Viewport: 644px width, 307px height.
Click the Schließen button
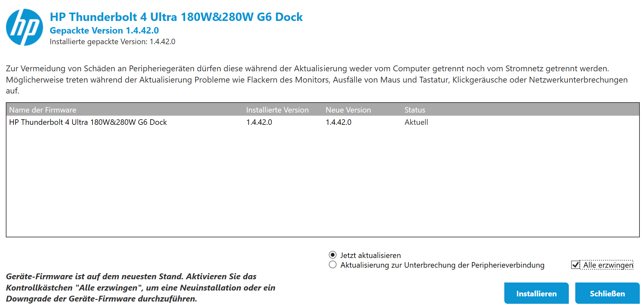pyautogui.click(x=607, y=293)
